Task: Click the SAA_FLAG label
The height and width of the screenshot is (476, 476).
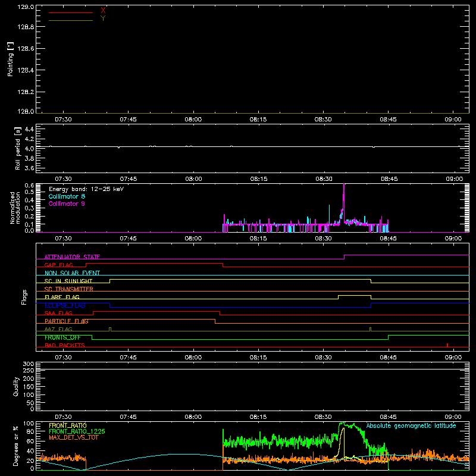Action: [58, 313]
